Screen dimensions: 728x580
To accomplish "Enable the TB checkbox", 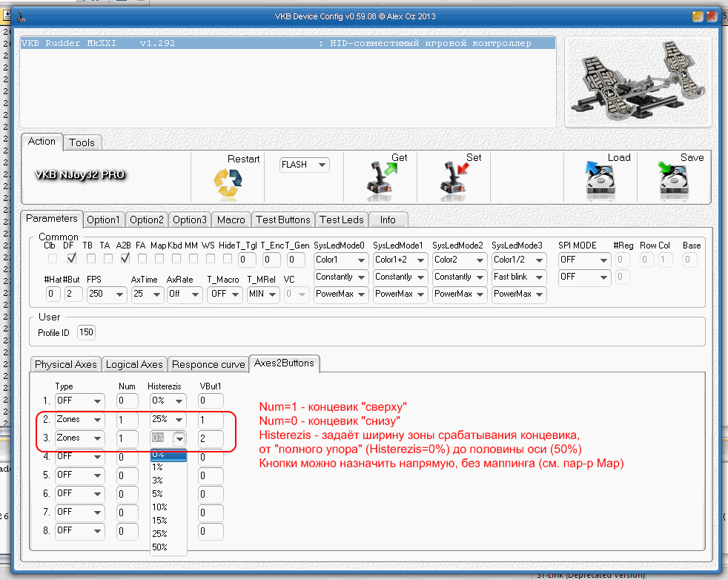I will (x=91, y=258).
